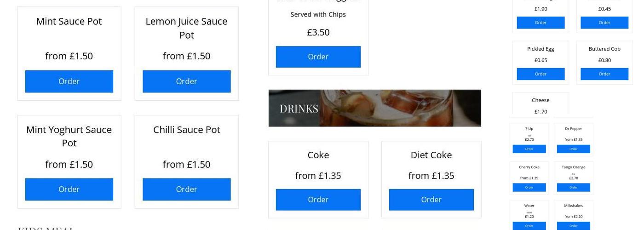Order the £1.90 item
644x230 pixels.
pyautogui.click(x=540, y=23)
